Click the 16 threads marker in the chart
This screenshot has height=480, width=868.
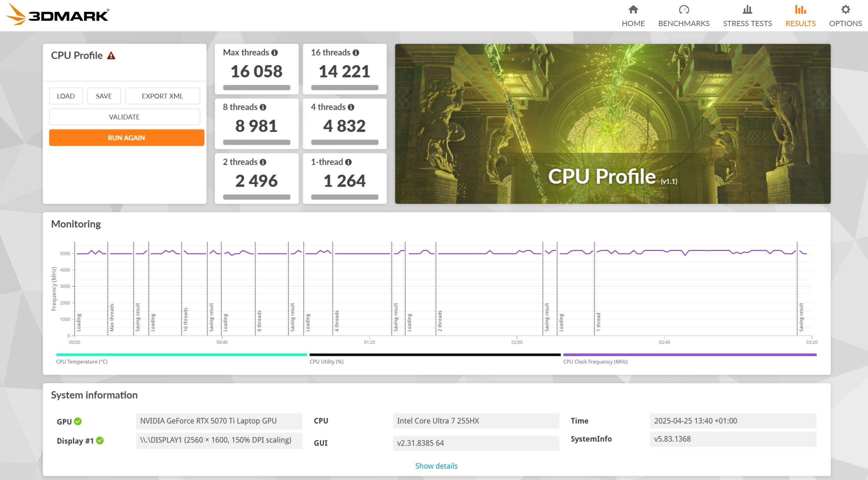[x=185, y=319]
